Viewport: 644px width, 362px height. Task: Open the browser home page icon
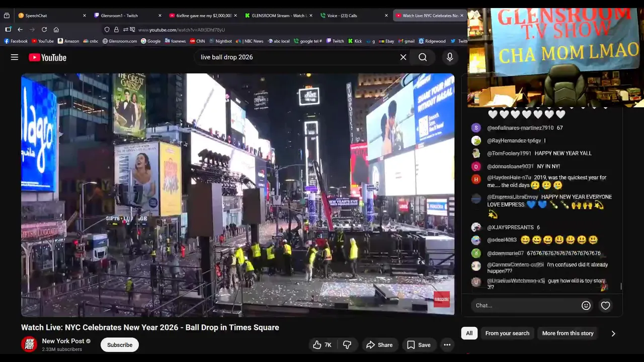coord(56,30)
